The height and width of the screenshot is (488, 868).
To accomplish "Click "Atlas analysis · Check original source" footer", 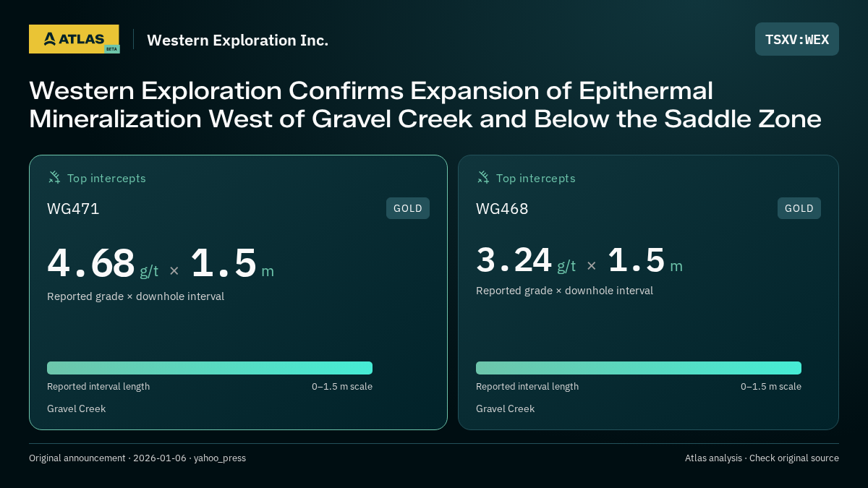I will [762, 458].
